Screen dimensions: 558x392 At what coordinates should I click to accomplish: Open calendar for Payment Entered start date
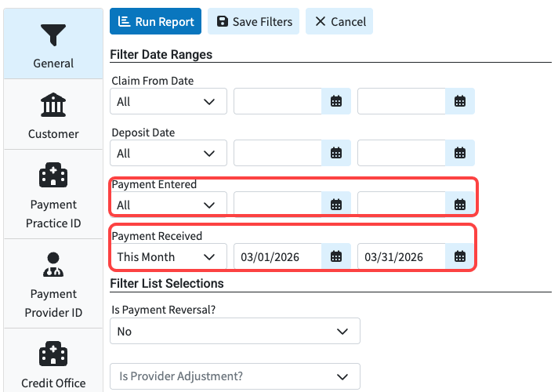336,205
